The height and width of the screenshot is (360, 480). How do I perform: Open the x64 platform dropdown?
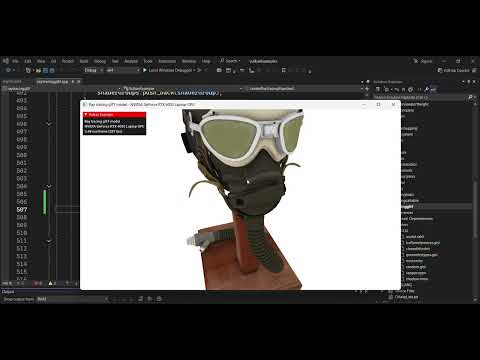[x=123, y=70]
